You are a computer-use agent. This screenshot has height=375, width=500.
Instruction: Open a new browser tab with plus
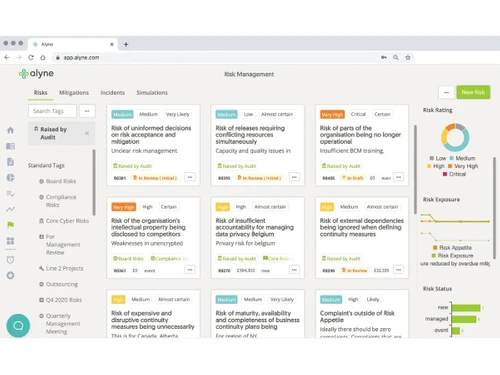tap(126, 44)
